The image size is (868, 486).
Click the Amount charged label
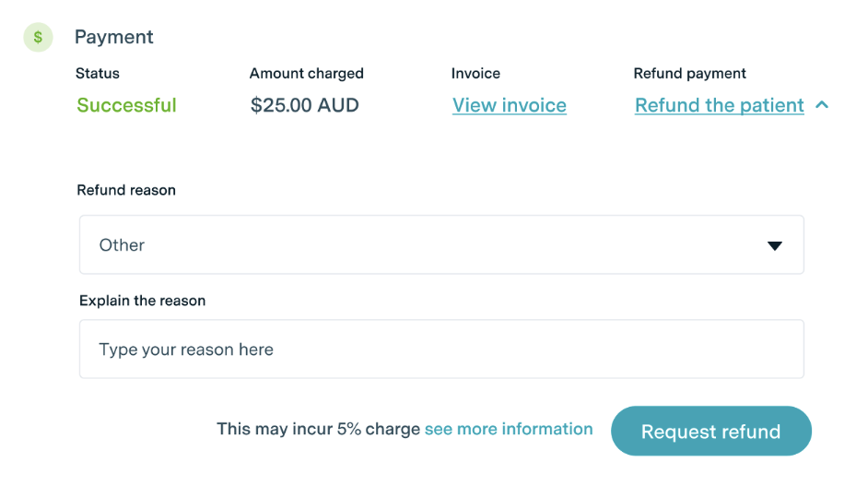[x=306, y=73]
